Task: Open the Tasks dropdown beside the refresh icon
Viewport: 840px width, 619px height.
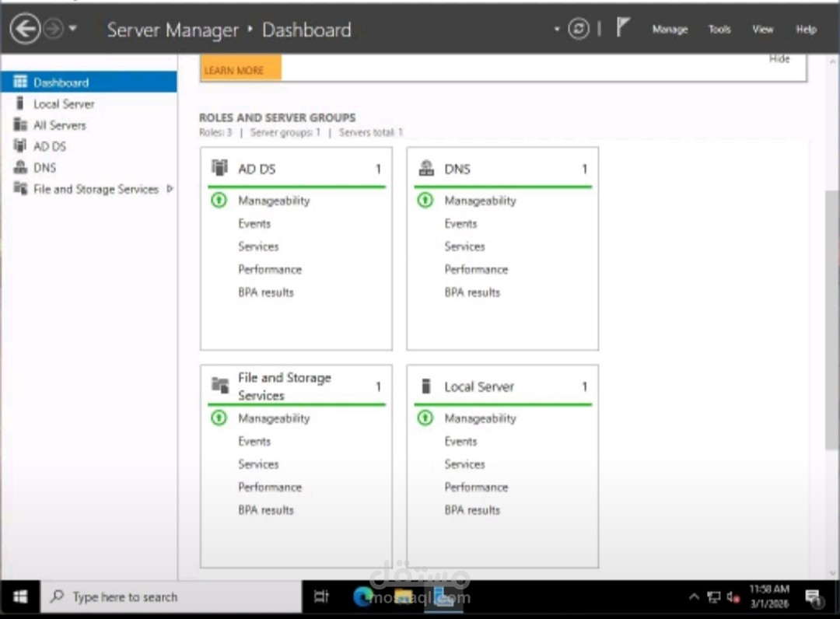Action: [555, 29]
